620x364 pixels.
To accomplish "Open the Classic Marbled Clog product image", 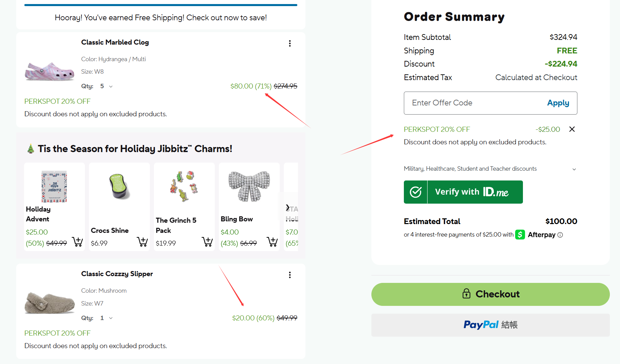I will click(49, 71).
